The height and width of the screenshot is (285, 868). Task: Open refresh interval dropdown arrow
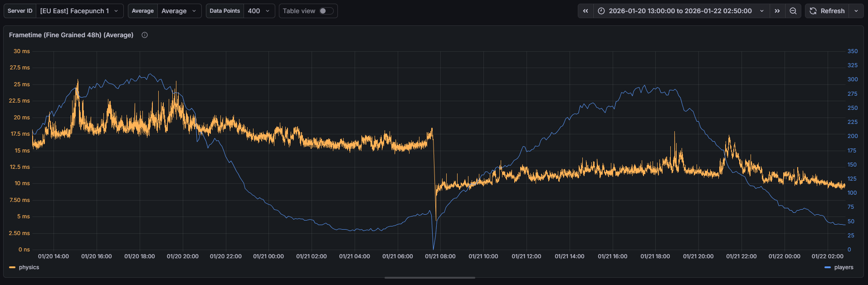[856, 11]
